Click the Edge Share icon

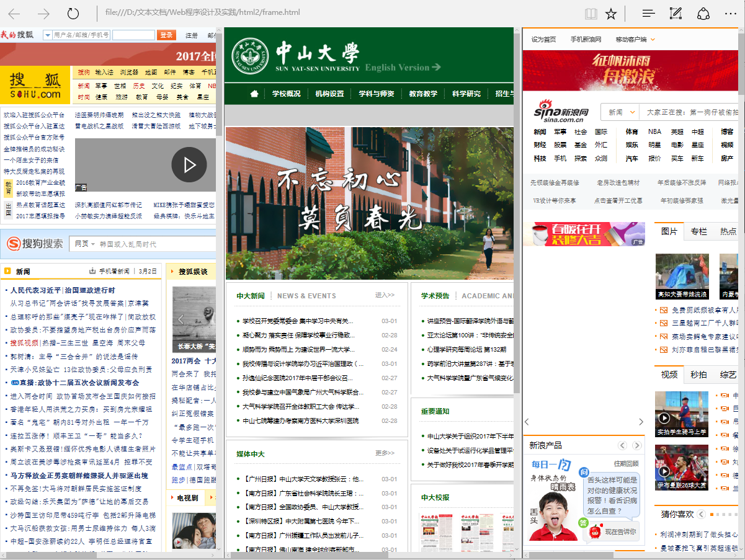[x=703, y=14]
